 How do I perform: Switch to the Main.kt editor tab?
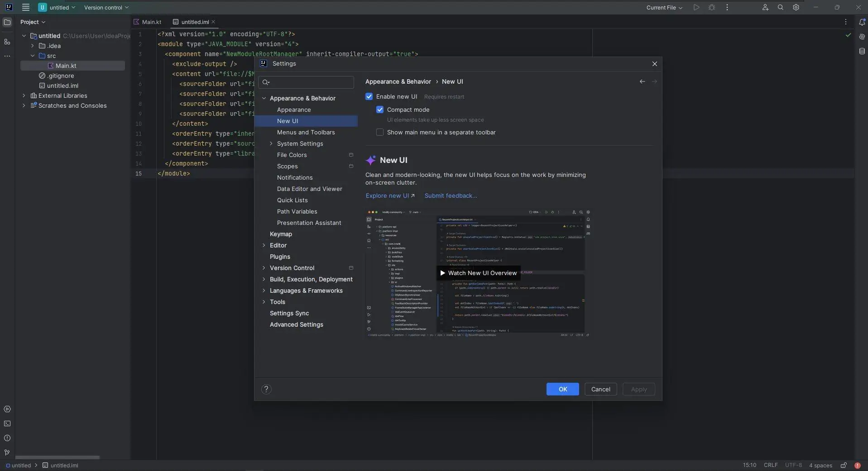click(x=148, y=22)
